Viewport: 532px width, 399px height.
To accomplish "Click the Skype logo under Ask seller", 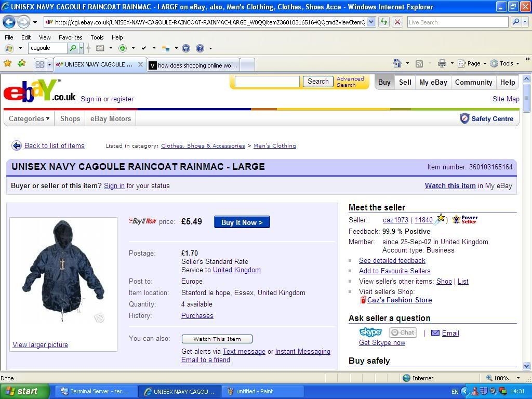I will pyautogui.click(x=370, y=332).
